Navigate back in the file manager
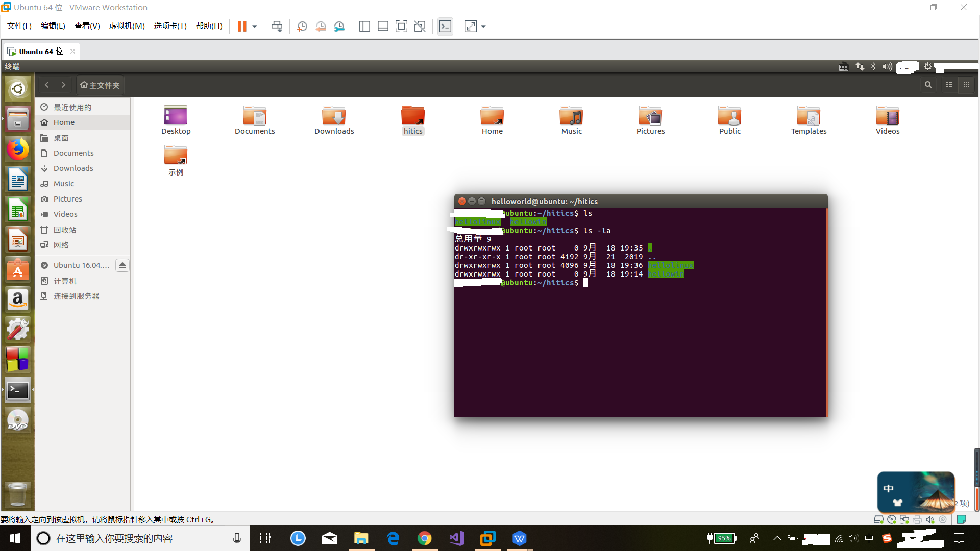Image resolution: width=980 pixels, height=551 pixels. point(46,85)
